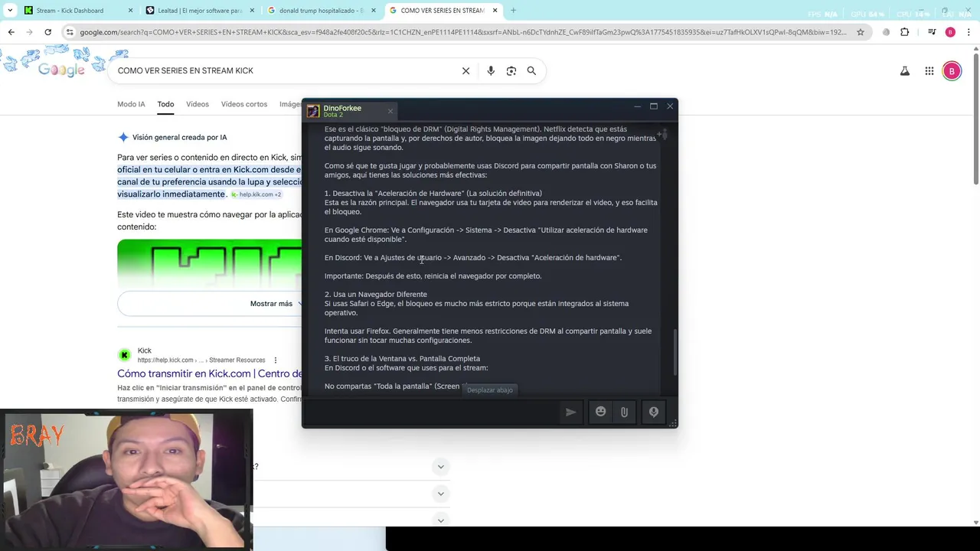Open Chrome media control icon
Image resolution: width=980 pixels, height=551 pixels.
pos(932,32)
